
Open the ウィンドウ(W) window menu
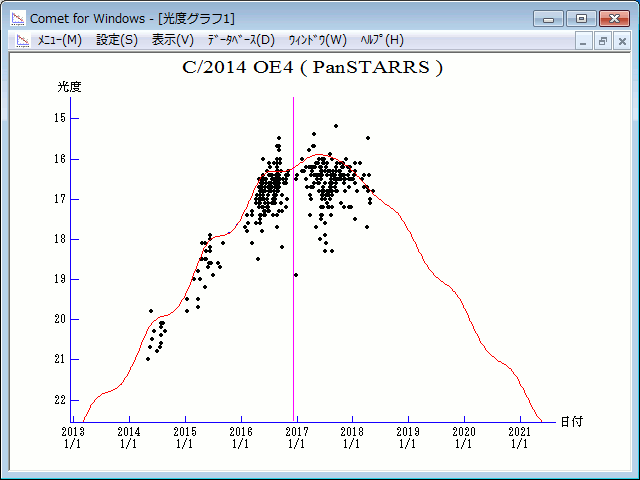pos(317,40)
